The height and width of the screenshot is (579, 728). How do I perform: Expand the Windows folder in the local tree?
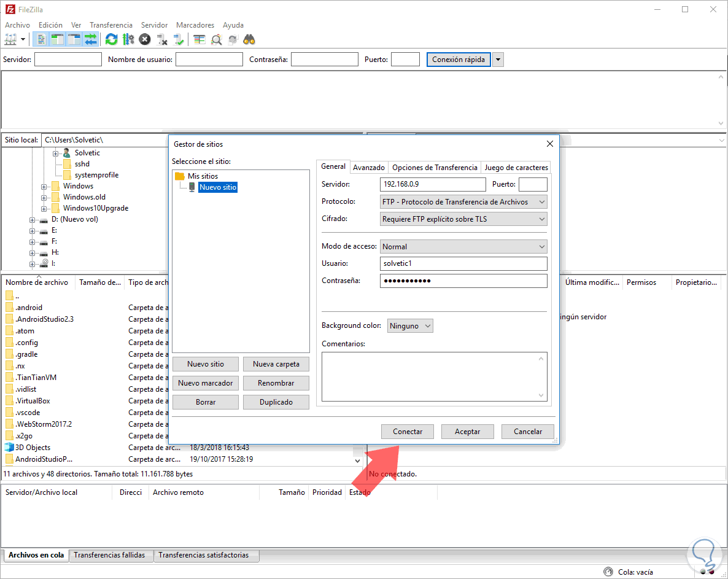[x=43, y=185]
